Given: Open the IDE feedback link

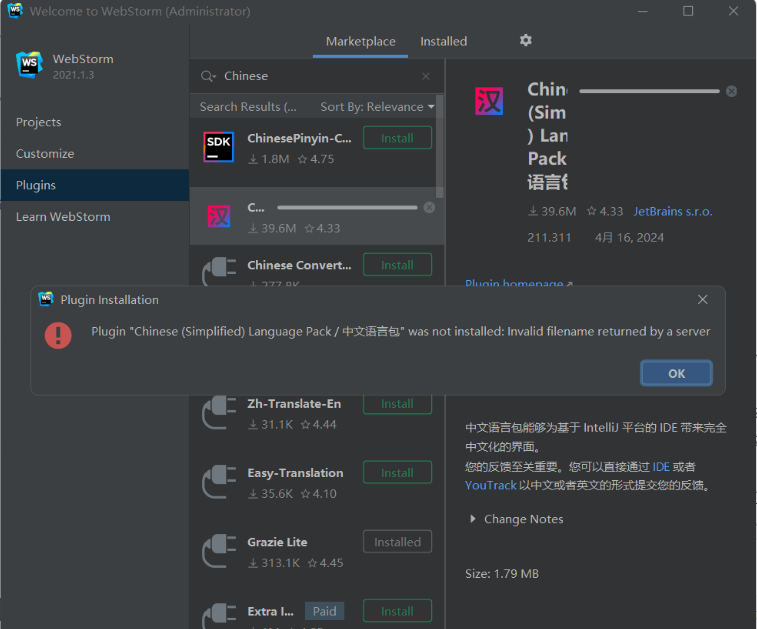Looking at the screenshot, I should [661, 467].
